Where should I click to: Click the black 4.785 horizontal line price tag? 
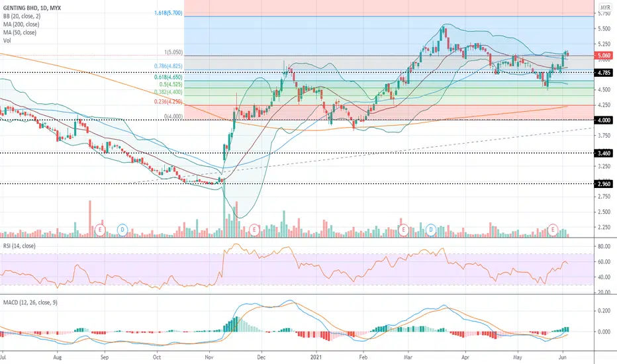pyautogui.click(x=604, y=73)
